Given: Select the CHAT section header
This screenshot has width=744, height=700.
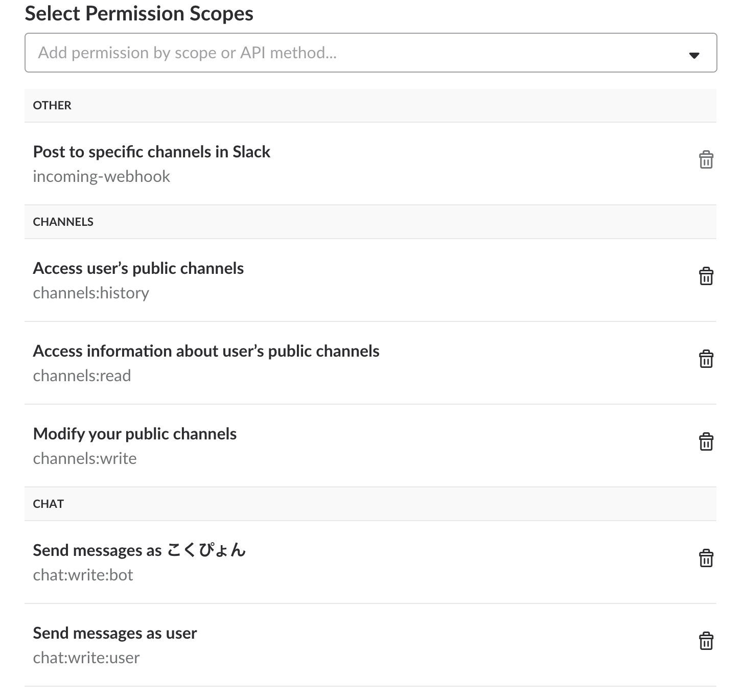Looking at the screenshot, I should (x=49, y=504).
